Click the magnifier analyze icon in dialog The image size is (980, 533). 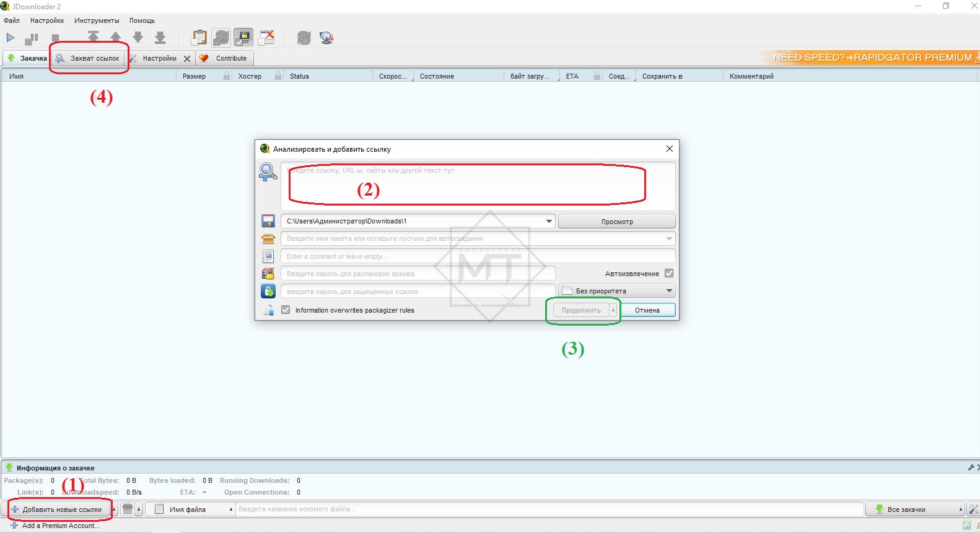click(x=268, y=172)
